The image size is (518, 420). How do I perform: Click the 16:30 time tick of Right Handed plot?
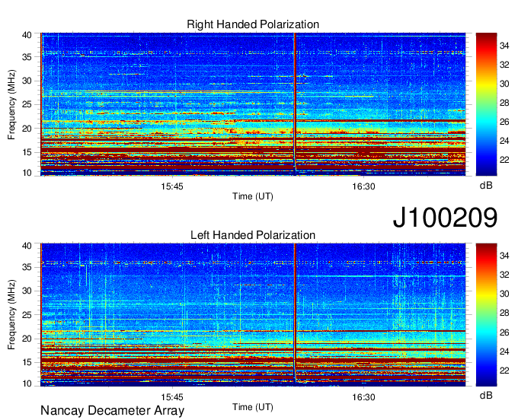point(363,186)
